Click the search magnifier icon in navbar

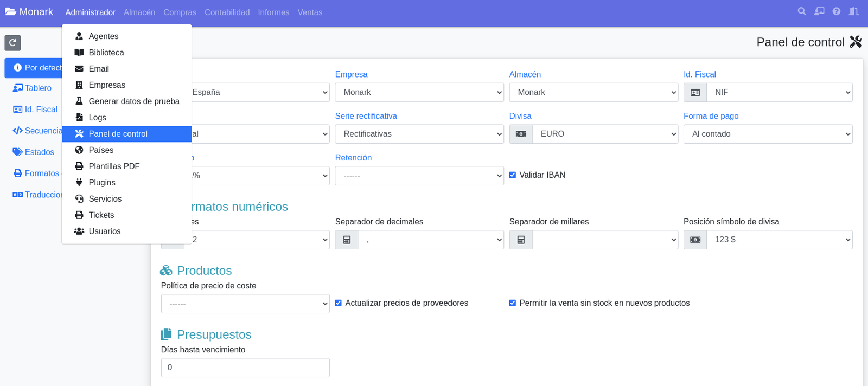(x=801, y=11)
